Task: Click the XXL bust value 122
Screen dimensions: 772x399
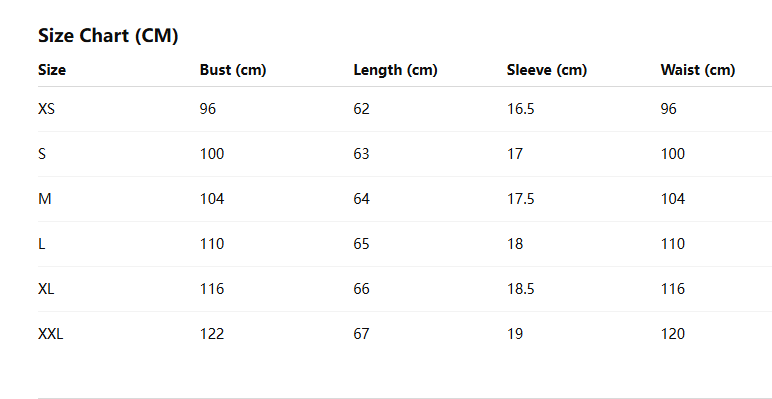Action: 212,334
